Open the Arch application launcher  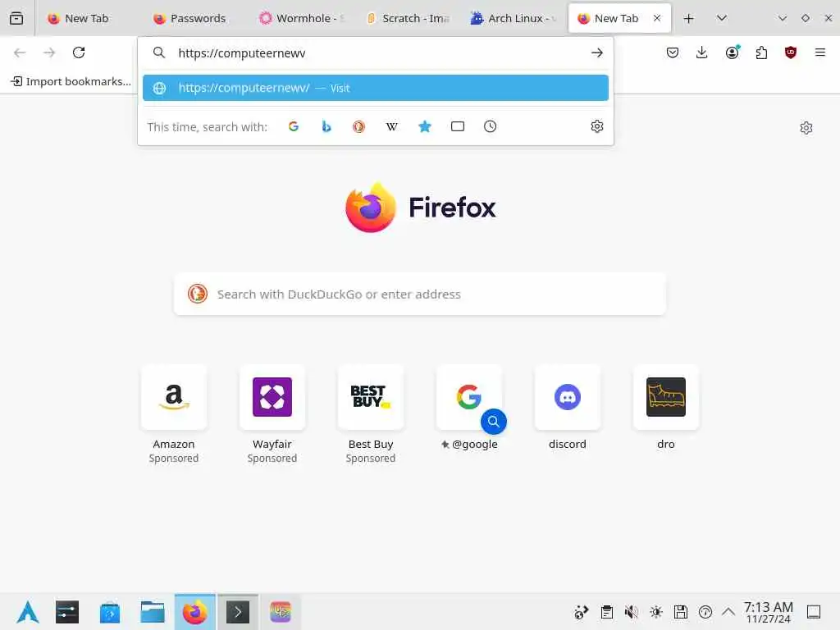point(27,612)
